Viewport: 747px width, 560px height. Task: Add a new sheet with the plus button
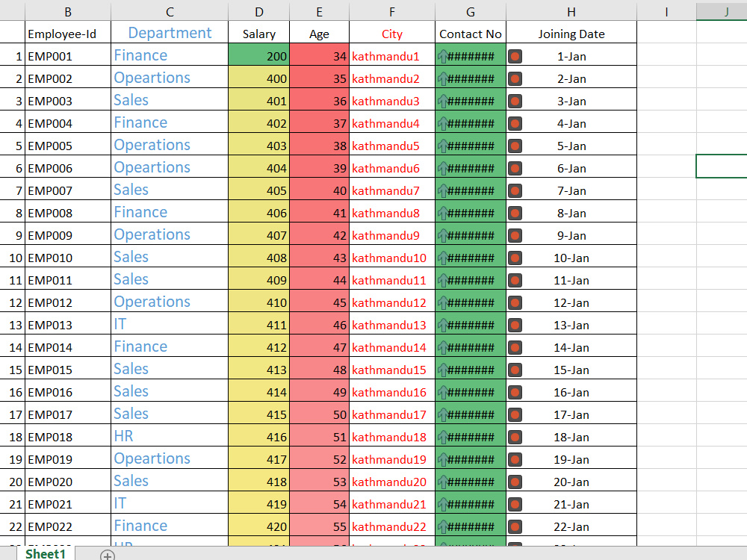click(x=108, y=556)
